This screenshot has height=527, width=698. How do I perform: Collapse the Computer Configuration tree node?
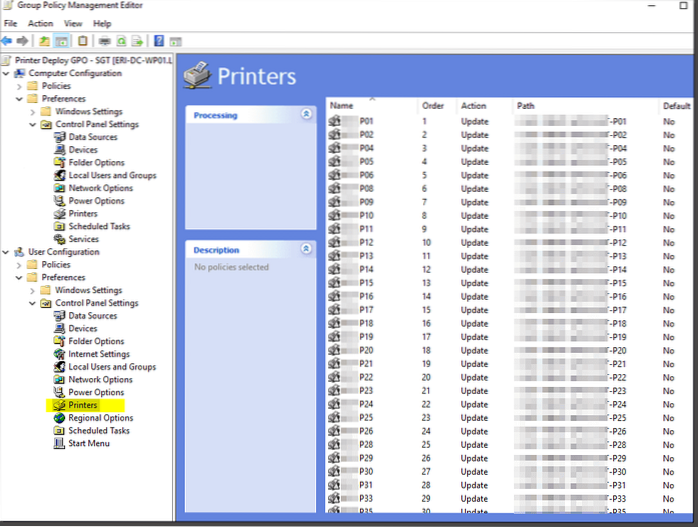click(8, 73)
